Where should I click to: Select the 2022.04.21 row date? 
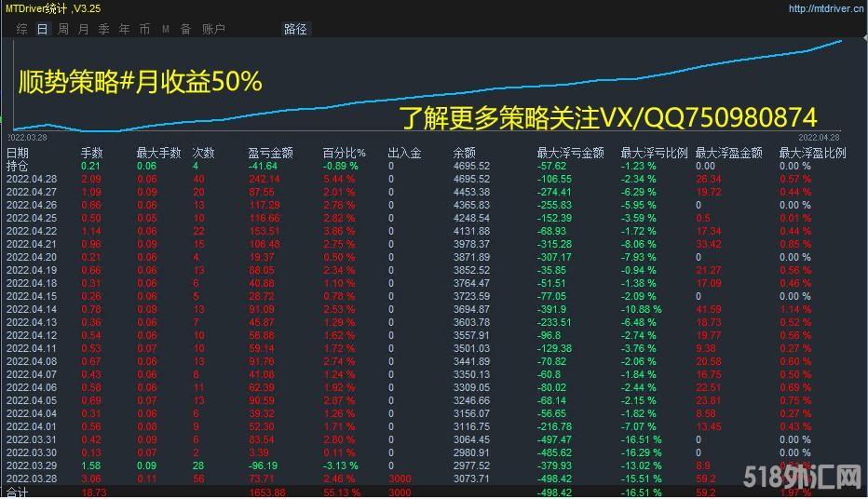coord(32,244)
